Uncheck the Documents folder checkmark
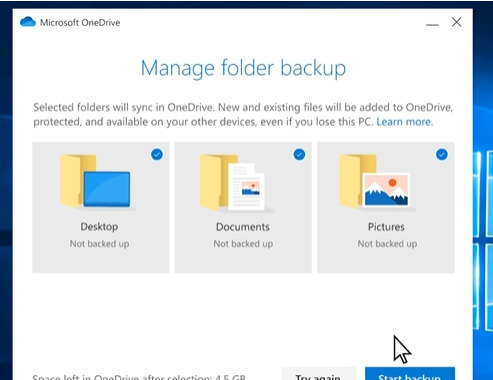The height and width of the screenshot is (380, 493). [x=299, y=154]
